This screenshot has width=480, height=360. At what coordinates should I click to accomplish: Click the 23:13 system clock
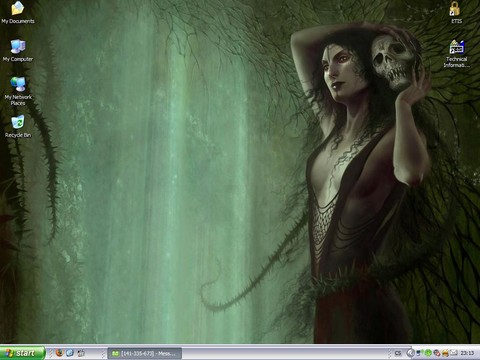(x=467, y=353)
